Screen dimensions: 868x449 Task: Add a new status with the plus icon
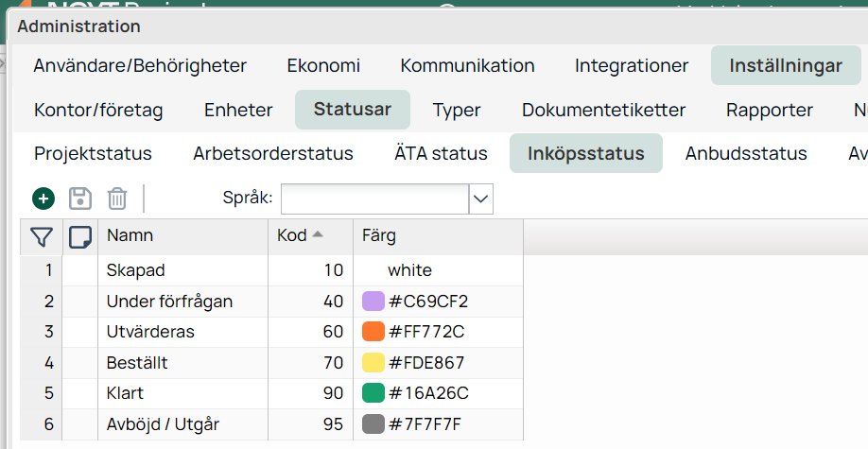pos(43,199)
